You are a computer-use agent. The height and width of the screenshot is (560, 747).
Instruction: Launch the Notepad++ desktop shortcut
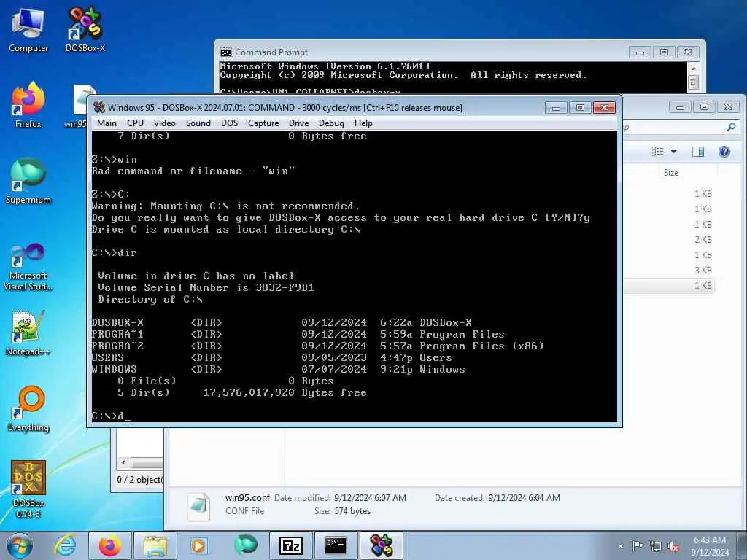coord(28,333)
